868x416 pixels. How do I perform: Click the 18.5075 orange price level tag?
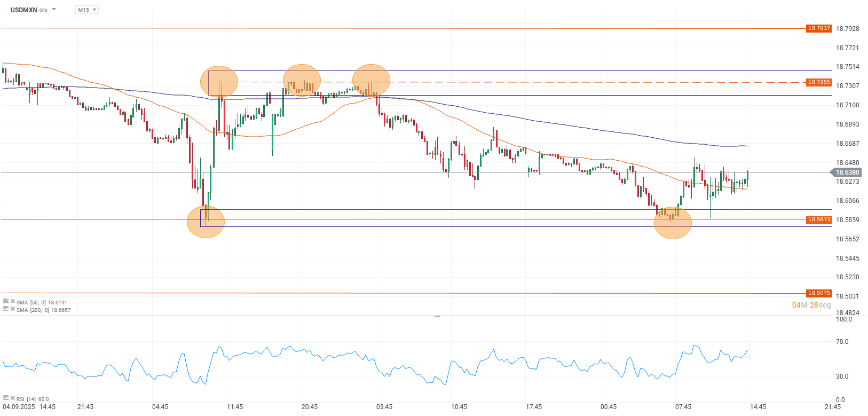[819, 293]
